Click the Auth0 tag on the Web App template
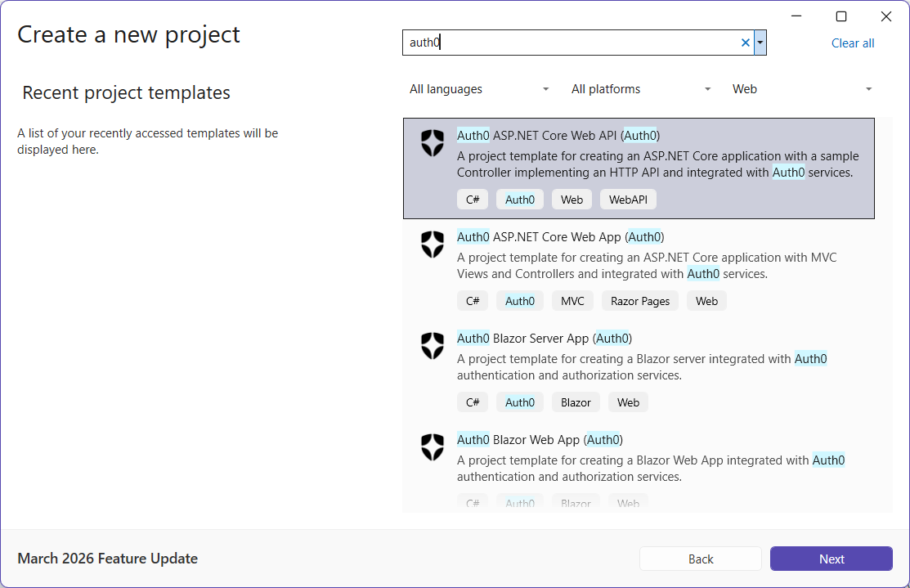Image resolution: width=910 pixels, height=588 pixels. click(520, 301)
